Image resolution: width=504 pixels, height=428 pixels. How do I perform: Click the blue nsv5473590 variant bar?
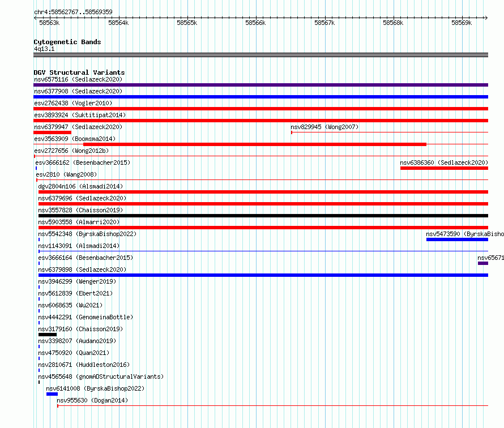pyautogui.click(x=457, y=239)
